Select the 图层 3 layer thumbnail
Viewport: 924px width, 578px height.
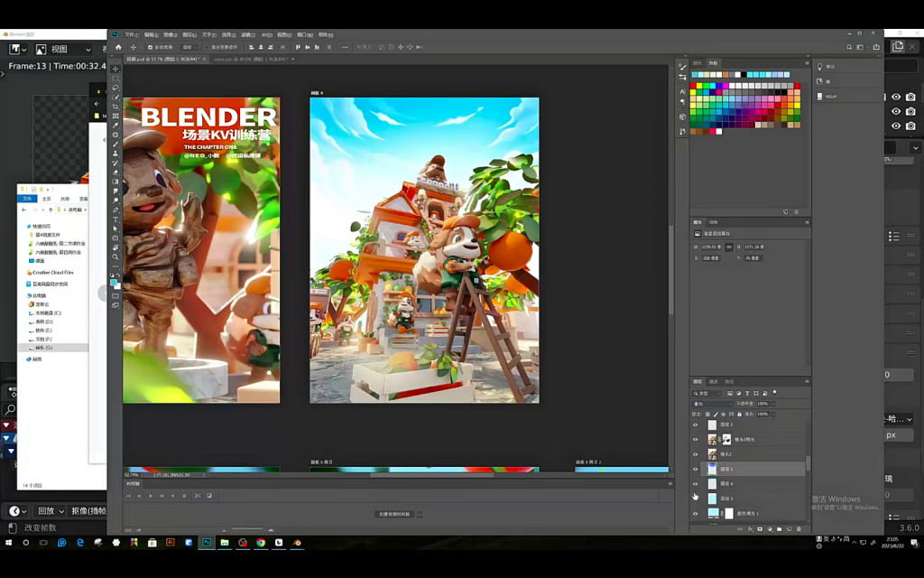tap(712, 499)
